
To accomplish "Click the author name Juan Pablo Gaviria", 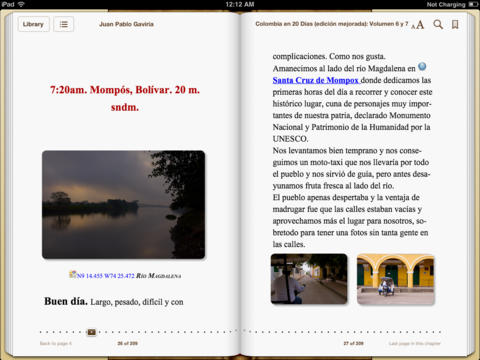I will (x=126, y=24).
